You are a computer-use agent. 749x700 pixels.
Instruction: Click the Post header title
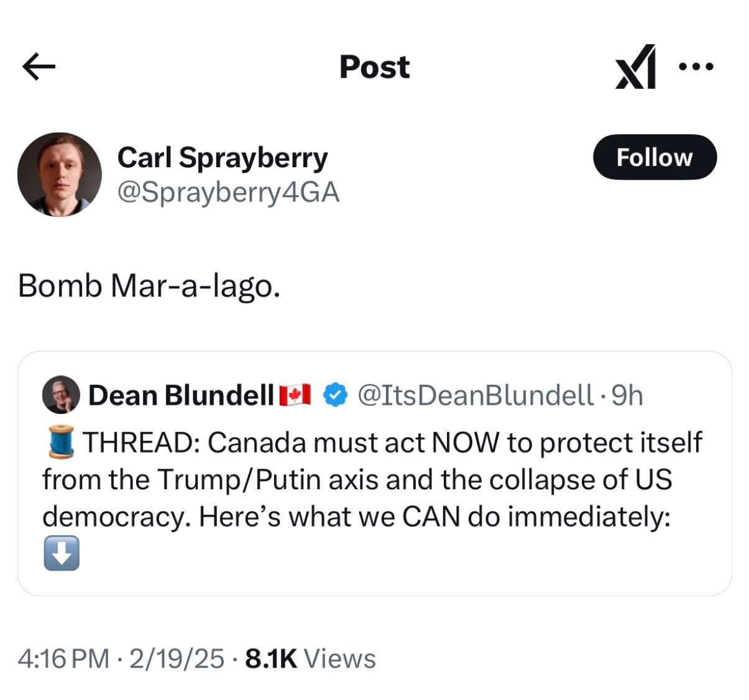point(374,67)
